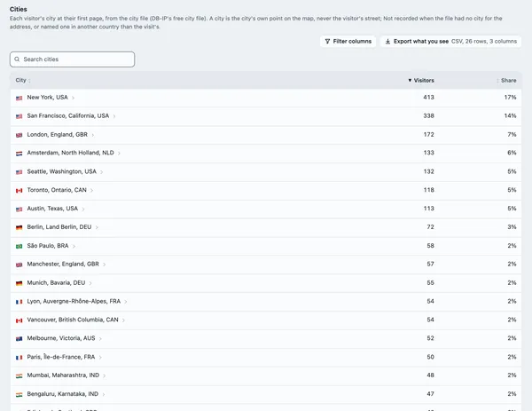532x411 pixels.
Task: Select Munich, Bavaria, DEU city name
Action: pyautogui.click(x=57, y=282)
